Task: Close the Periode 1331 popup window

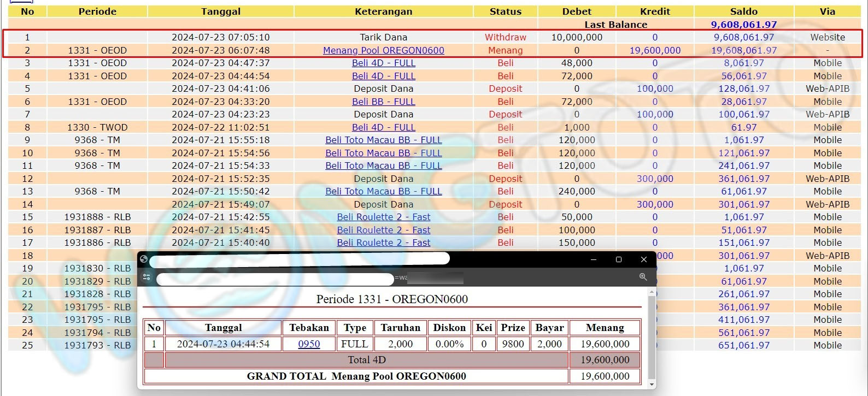Action: pyautogui.click(x=643, y=259)
